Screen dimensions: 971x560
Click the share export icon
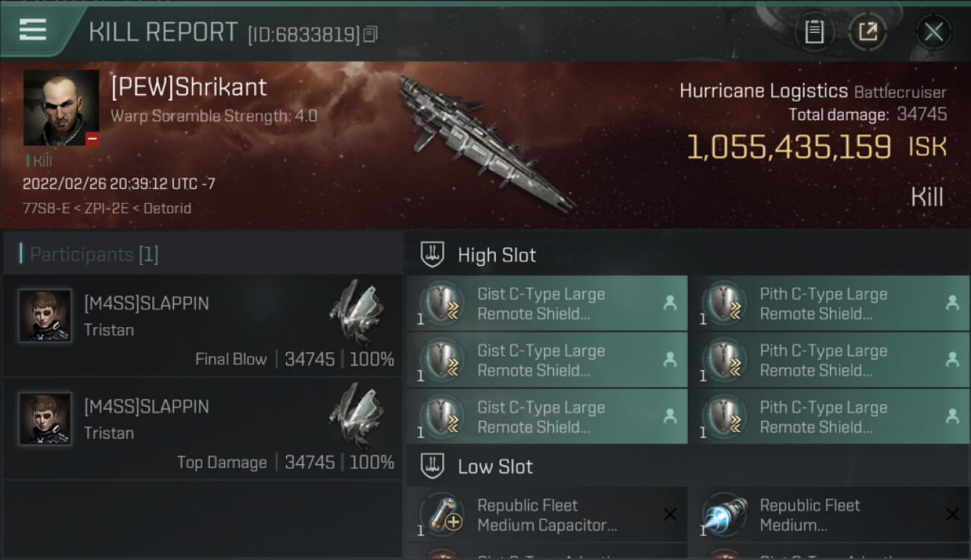click(x=867, y=32)
